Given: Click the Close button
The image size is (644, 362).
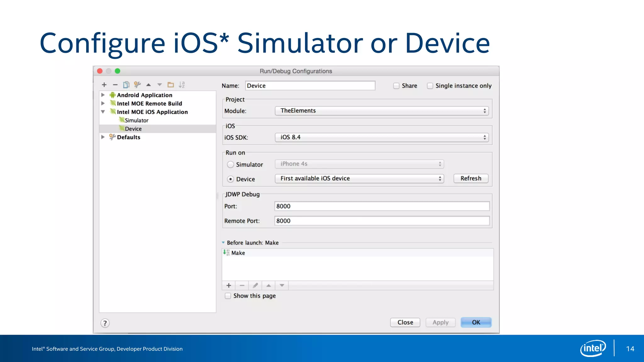Looking at the screenshot, I should (x=405, y=322).
